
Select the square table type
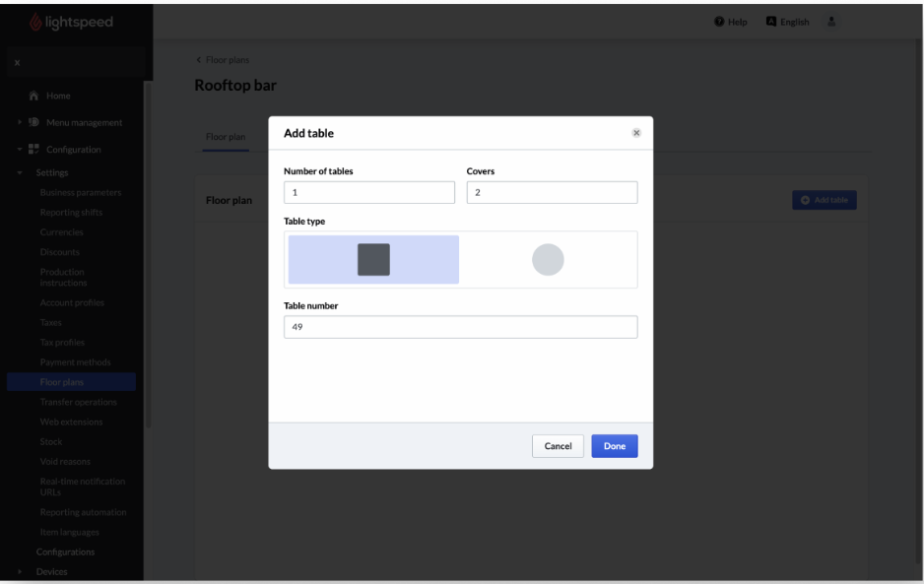(373, 259)
